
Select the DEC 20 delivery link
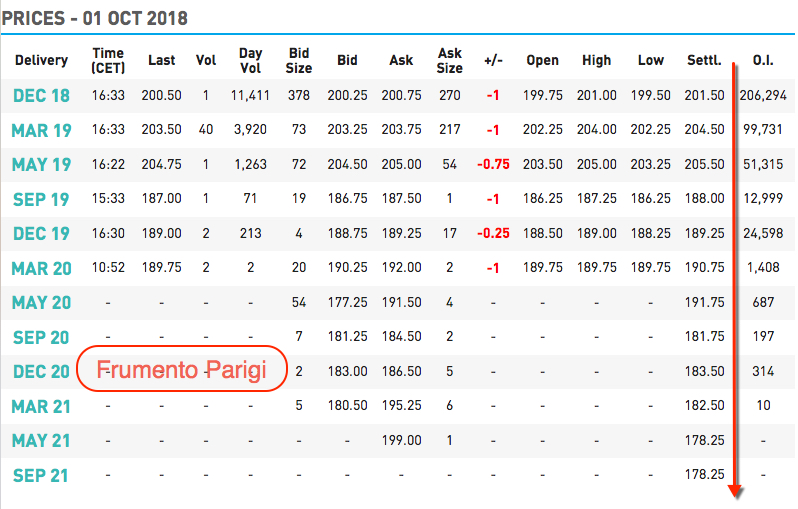tap(41, 372)
